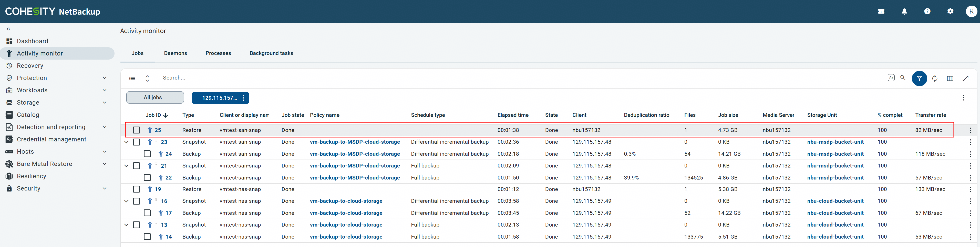Collapse the job 13 snapshot row

pyautogui.click(x=126, y=225)
